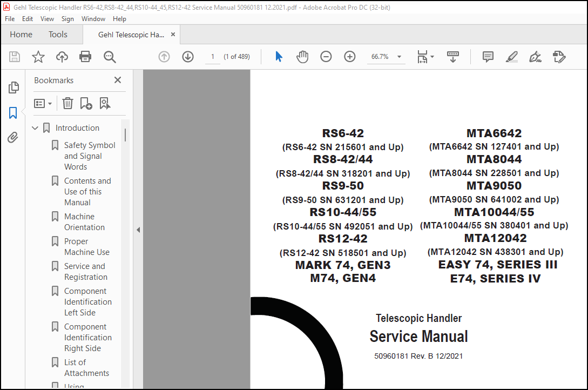The width and height of the screenshot is (588, 390).
Task: Open Service and Registration bookmark
Action: 85,272
